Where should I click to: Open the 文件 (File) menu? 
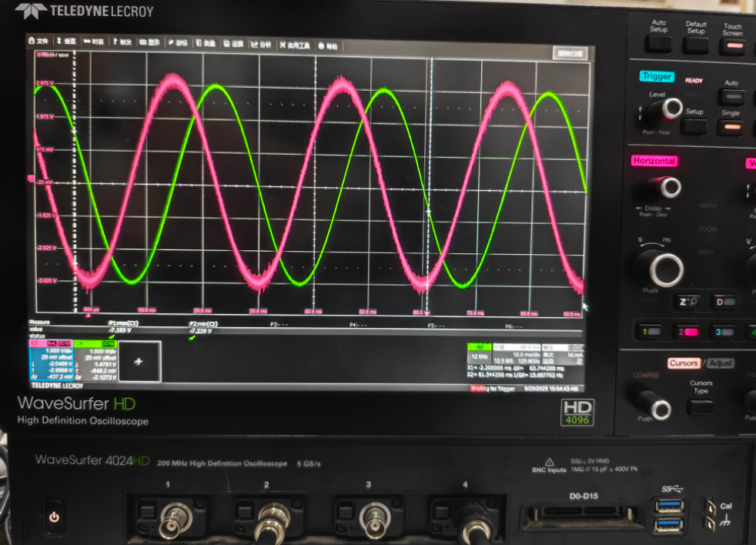pos(38,41)
